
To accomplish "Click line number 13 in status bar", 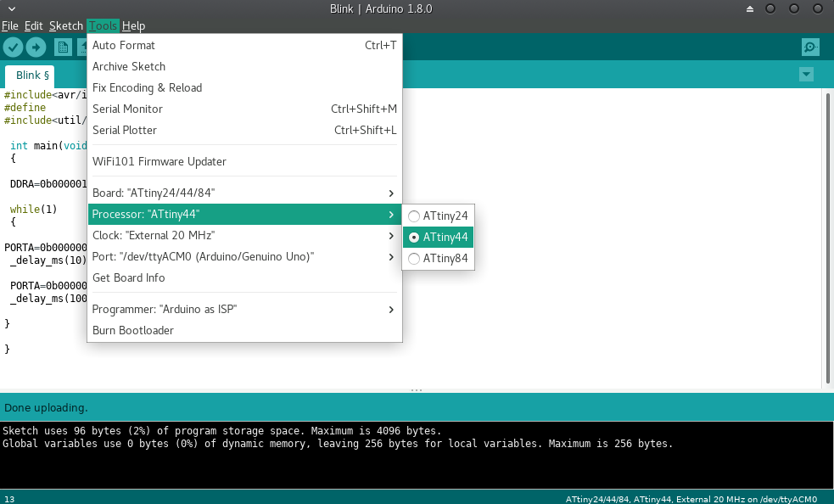I will click(9, 499).
